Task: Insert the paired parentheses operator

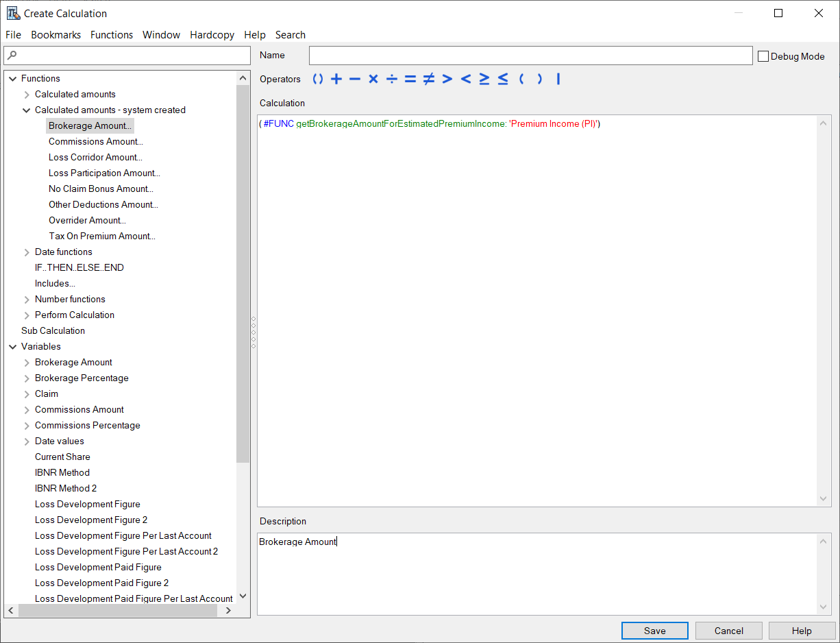Action: [317, 80]
